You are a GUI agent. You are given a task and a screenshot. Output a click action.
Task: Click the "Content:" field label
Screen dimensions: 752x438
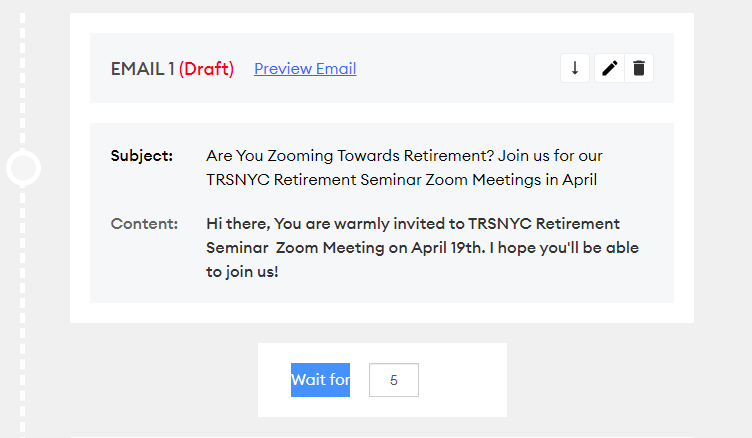(x=144, y=223)
